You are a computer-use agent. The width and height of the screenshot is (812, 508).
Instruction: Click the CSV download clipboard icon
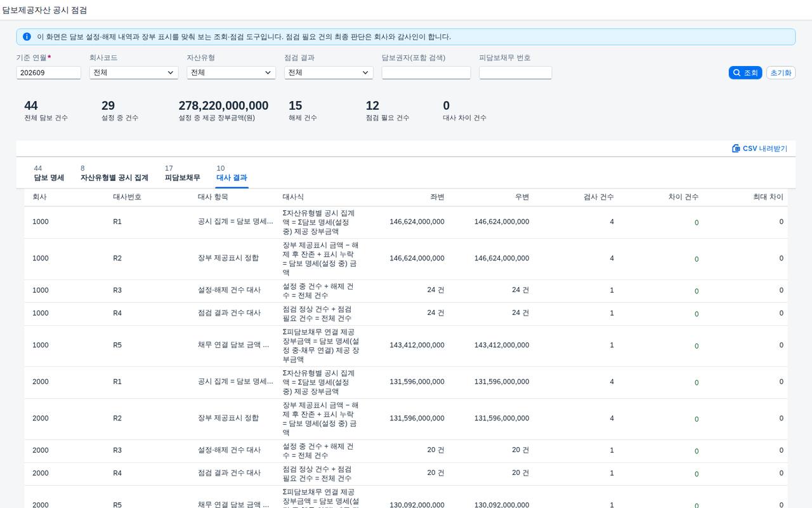tap(736, 149)
